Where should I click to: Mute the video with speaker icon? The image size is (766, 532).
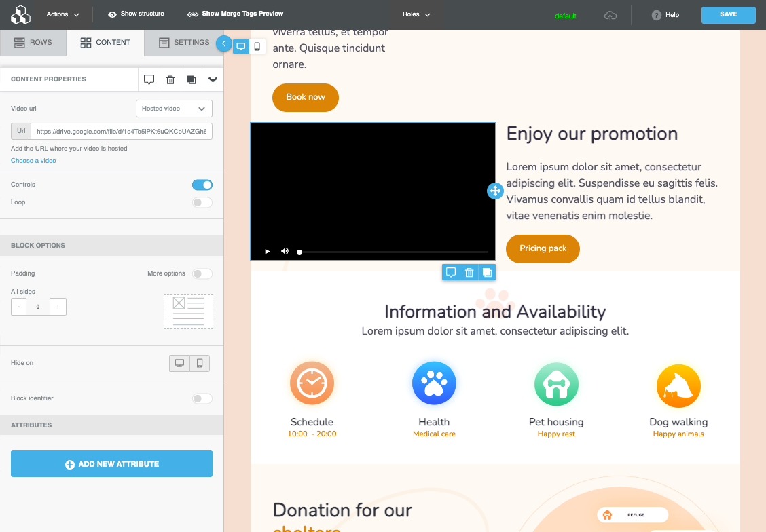click(x=285, y=252)
